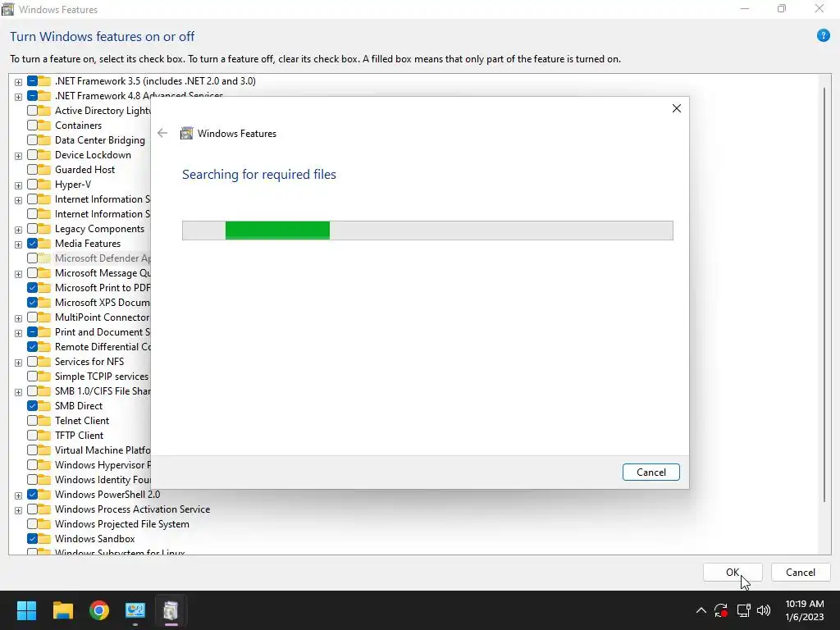Enable the Hyper-V checkbox
The image size is (840, 630).
32,185
